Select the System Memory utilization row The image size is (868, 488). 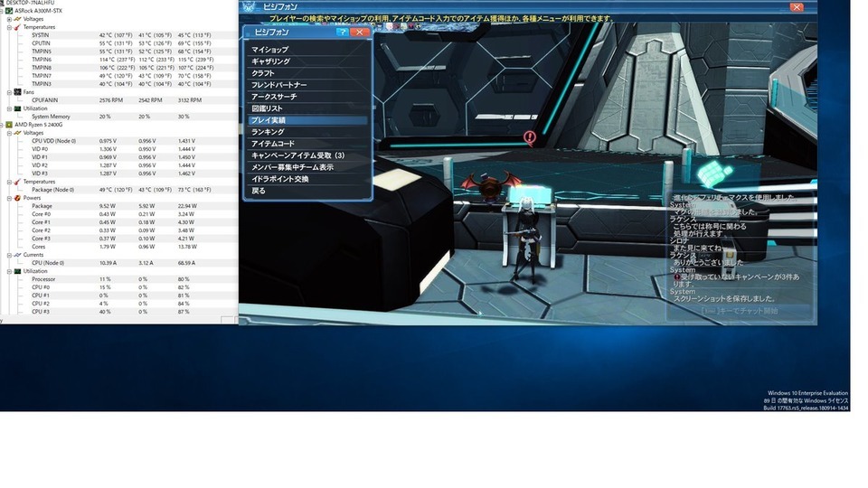point(119,117)
